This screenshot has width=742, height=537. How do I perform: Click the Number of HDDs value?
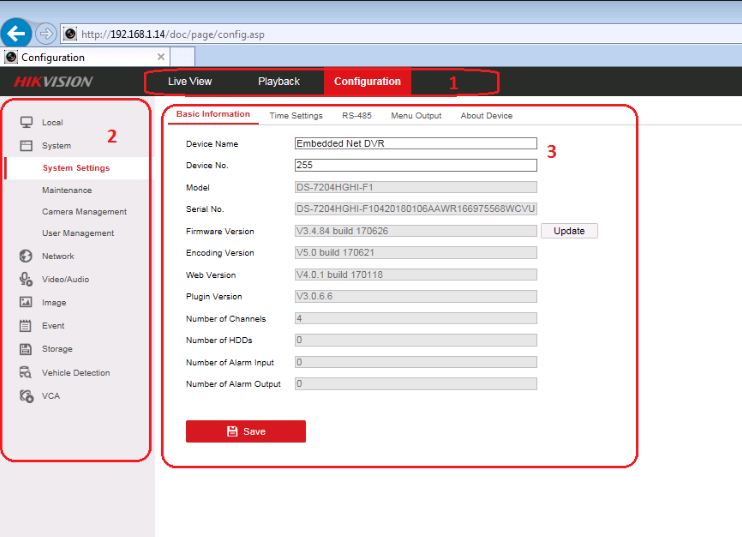pos(415,340)
